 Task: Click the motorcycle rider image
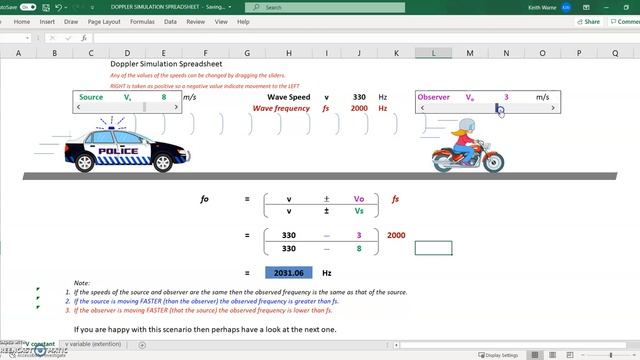[468, 145]
